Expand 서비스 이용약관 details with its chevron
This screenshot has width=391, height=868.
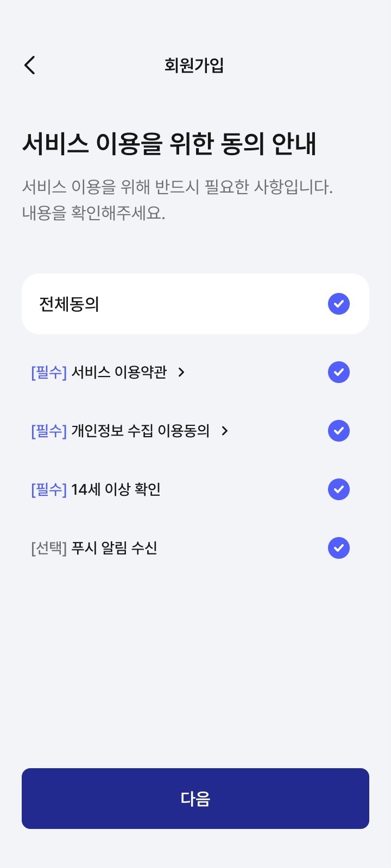(181, 372)
